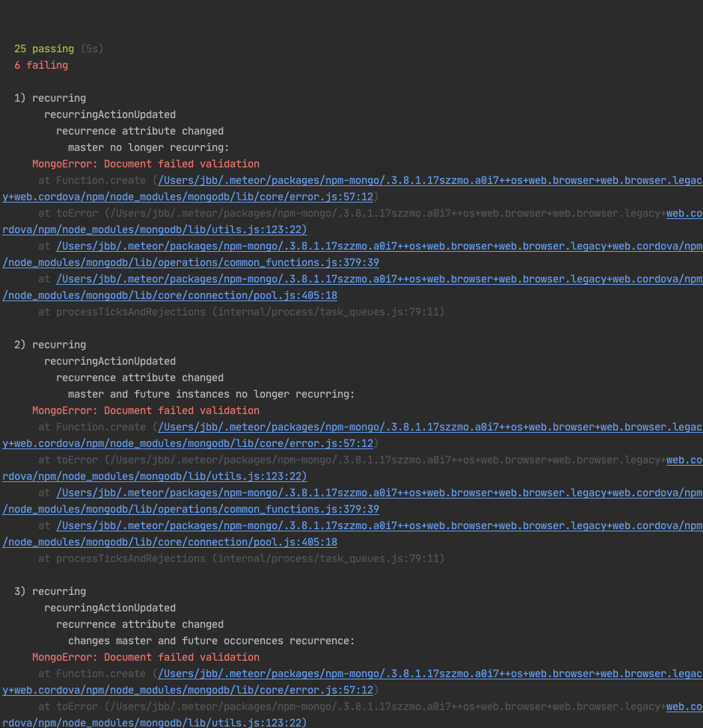The width and height of the screenshot is (703, 728).
Task: Open error.js:57:12 link under failure 1
Action: click(188, 197)
